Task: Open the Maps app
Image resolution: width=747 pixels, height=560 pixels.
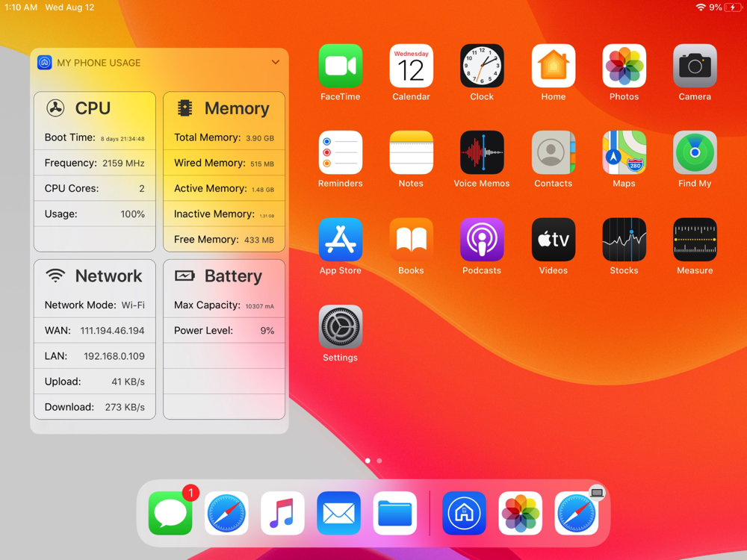Action: pos(624,152)
